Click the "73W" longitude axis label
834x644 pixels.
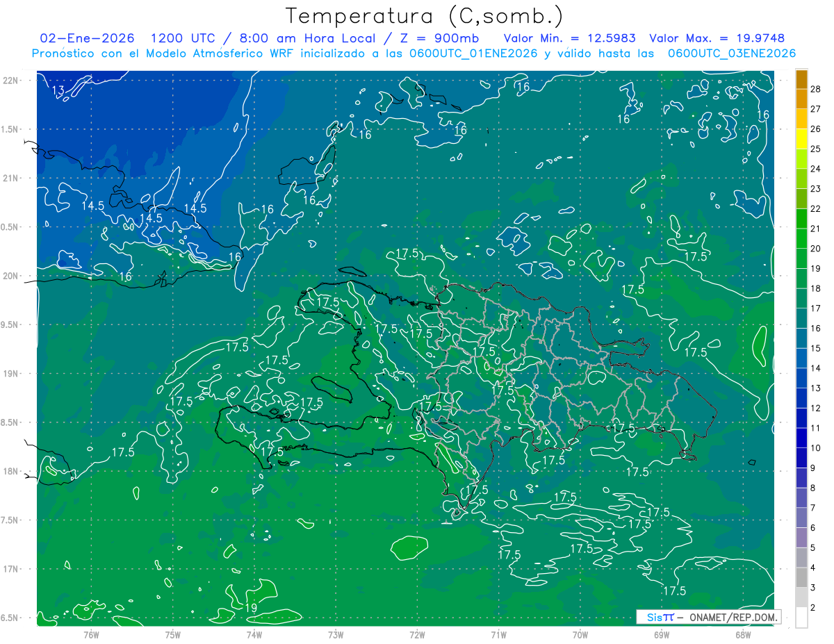[336, 635]
